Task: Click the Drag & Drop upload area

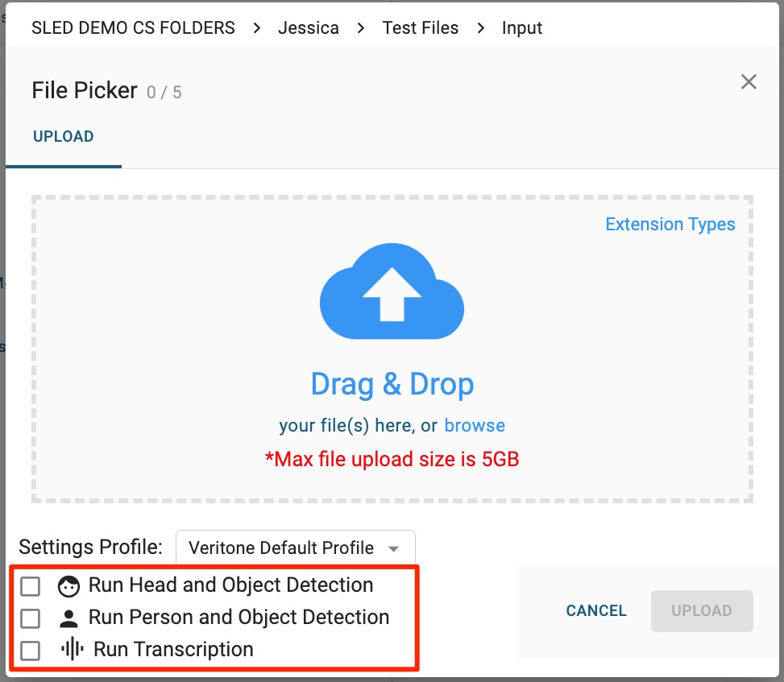Action: click(392, 383)
